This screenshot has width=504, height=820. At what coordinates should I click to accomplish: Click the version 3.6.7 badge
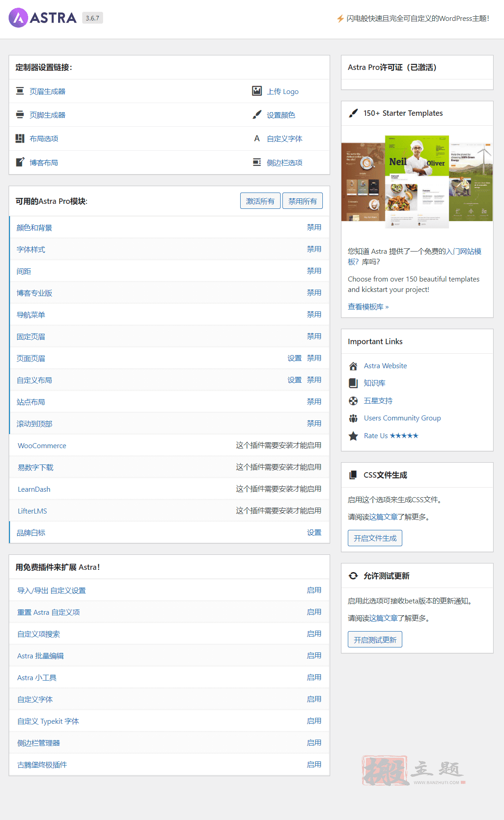[93, 18]
